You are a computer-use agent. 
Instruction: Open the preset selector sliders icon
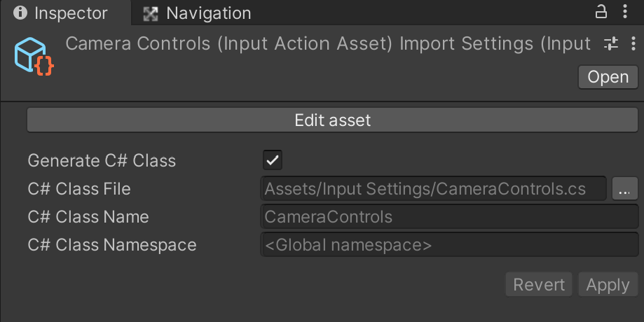point(611,44)
